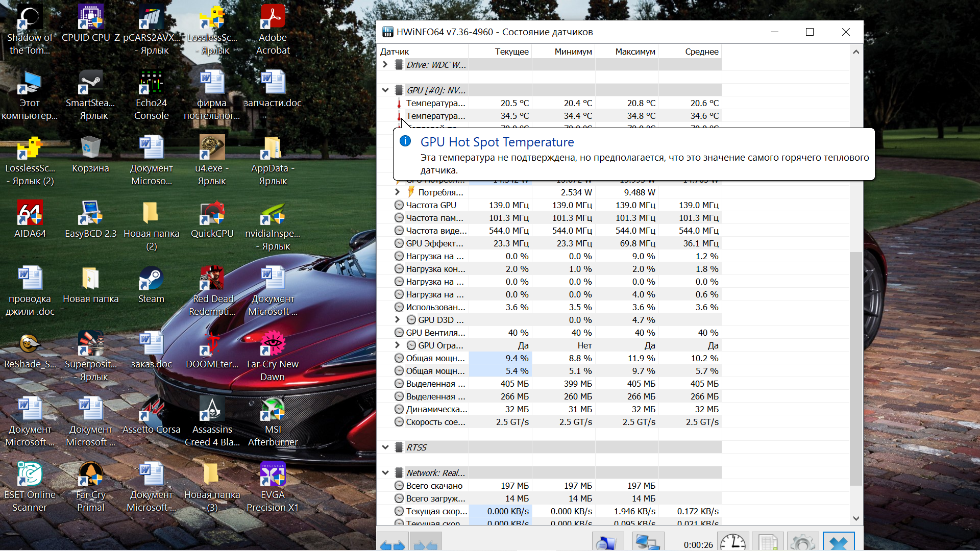Image resolution: width=980 pixels, height=551 pixels.
Task: Click the sensor list scroll down arrow
Action: (856, 518)
